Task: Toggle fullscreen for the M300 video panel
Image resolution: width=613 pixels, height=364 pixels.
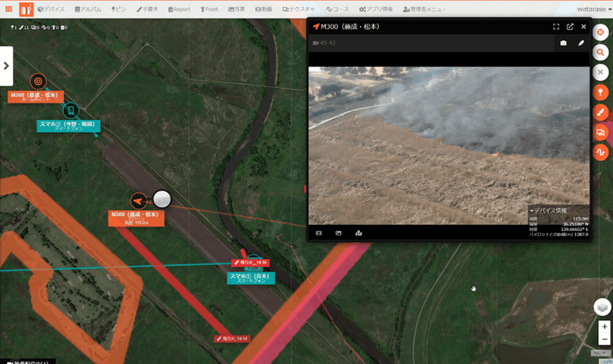Action: (556, 26)
